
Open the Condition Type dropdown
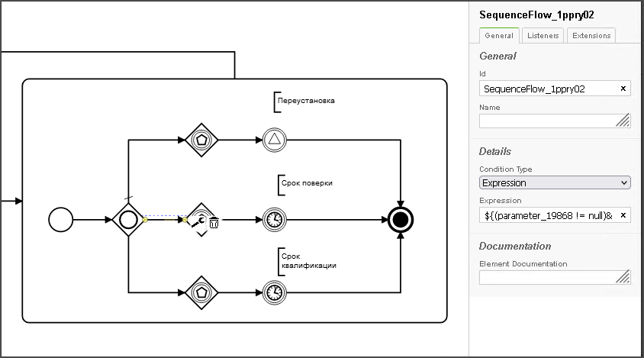coord(555,182)
